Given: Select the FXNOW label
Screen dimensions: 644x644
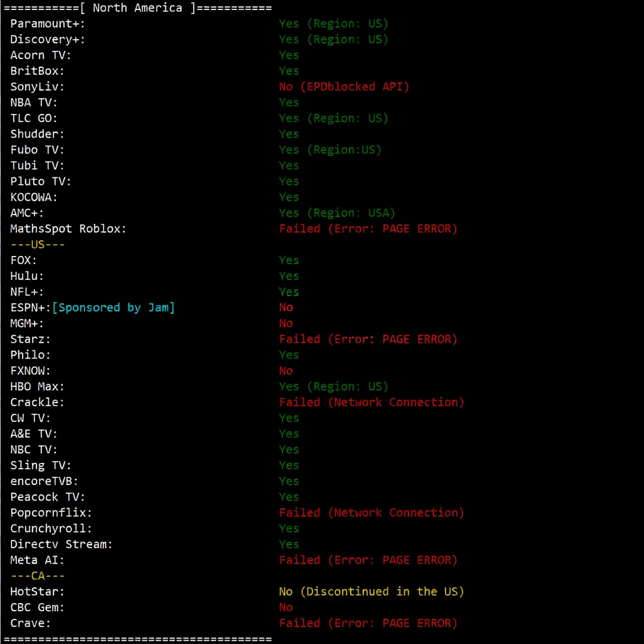Looking at the screenshot, I should point(30,371).
